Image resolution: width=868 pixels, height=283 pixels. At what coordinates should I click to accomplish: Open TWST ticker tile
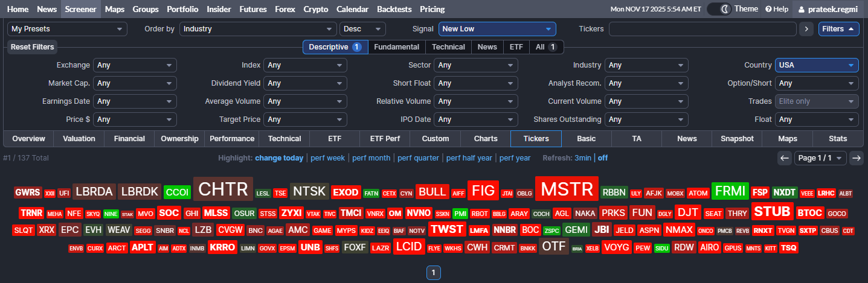[x=447, y=229]
